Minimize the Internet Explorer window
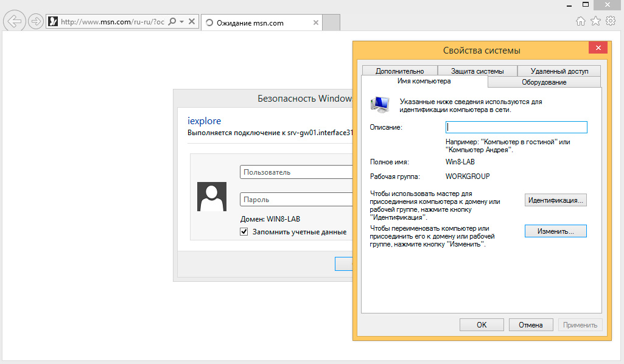Viewport: 624px width, 364px height. pyautogui.click(x=569, y=5)
